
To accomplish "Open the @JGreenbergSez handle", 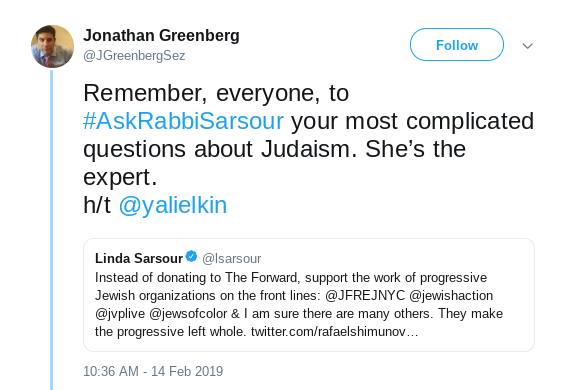I will coord(134,56).
